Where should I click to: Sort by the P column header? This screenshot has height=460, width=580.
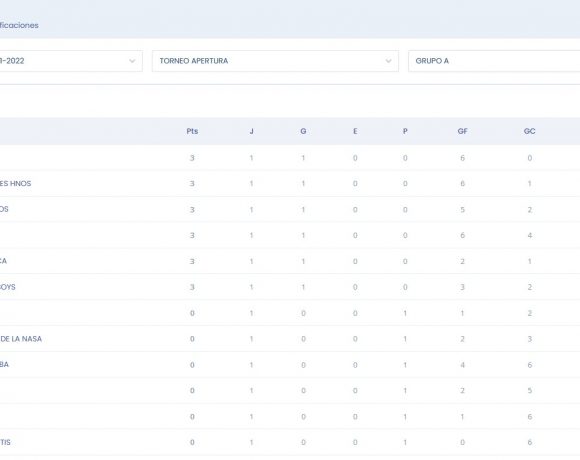tap(405, 131)
